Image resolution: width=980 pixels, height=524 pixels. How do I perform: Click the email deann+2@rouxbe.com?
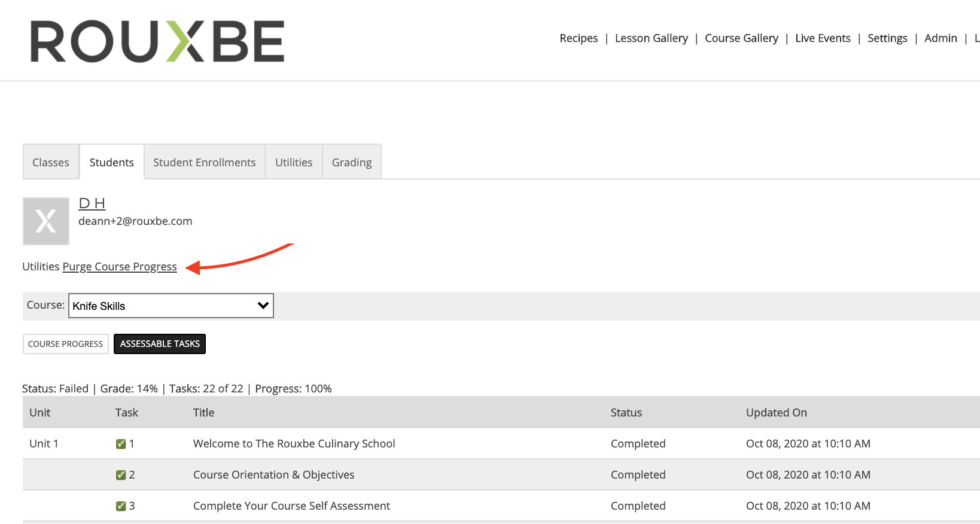click(135, 221)
